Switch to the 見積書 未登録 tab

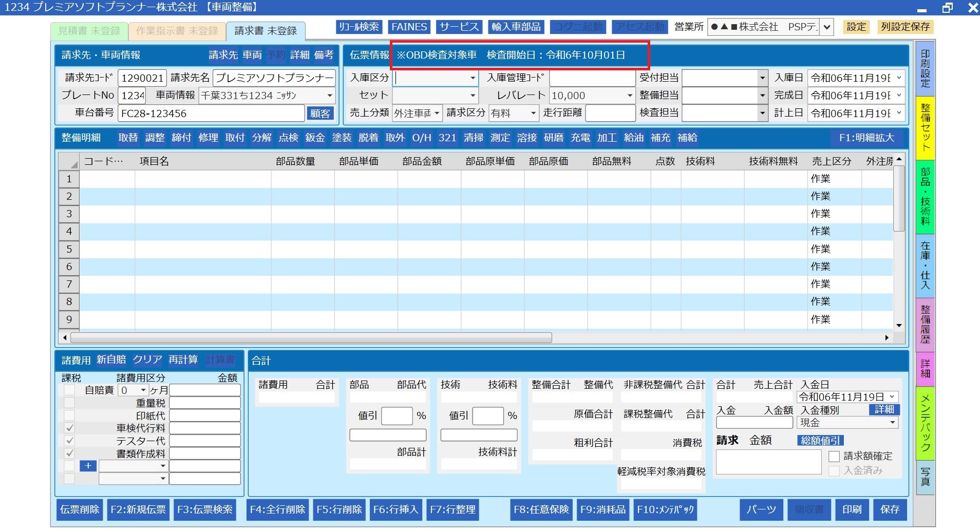(89, 31)
